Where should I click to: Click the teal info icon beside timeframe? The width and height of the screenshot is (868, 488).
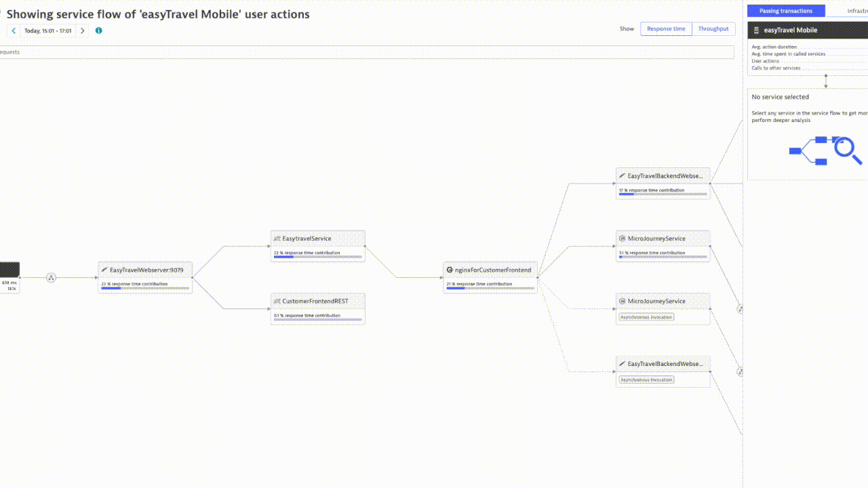pyautogui.click(x=99, y=30)
